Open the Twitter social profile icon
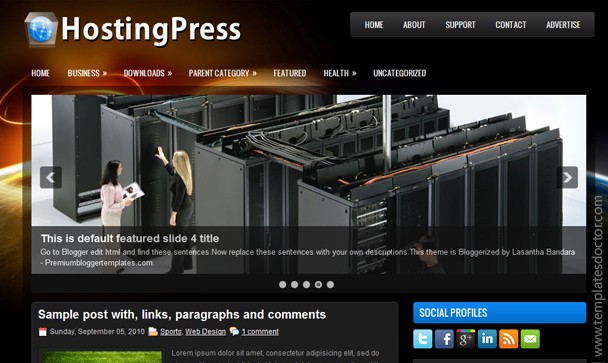 click(423, 339)
